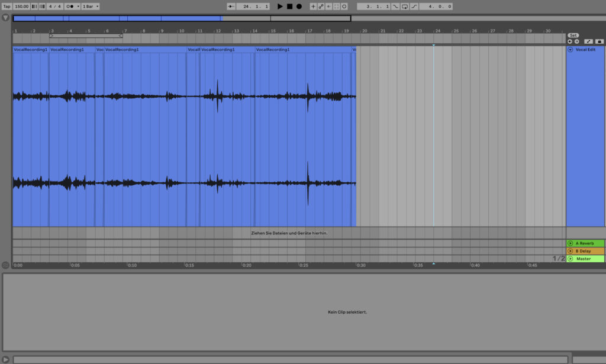The width and height of the screenshot is (606, 364).
Task: Toggle the metronome
Action: [x=70, y=7]
